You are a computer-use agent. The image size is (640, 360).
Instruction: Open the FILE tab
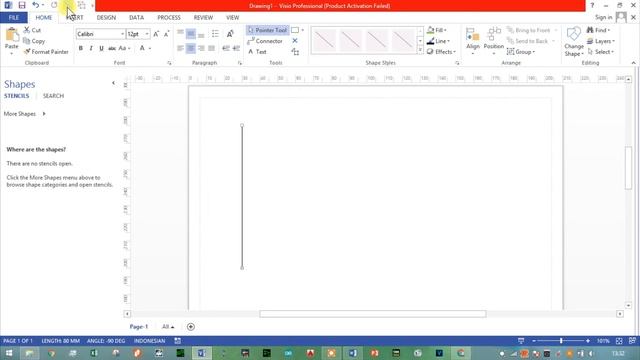14,18
